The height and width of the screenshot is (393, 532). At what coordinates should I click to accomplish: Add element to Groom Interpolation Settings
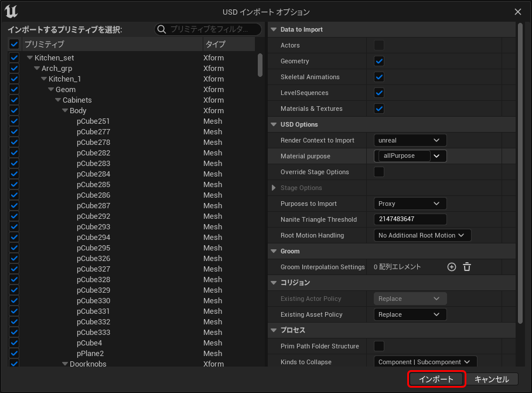pos(452,267)
